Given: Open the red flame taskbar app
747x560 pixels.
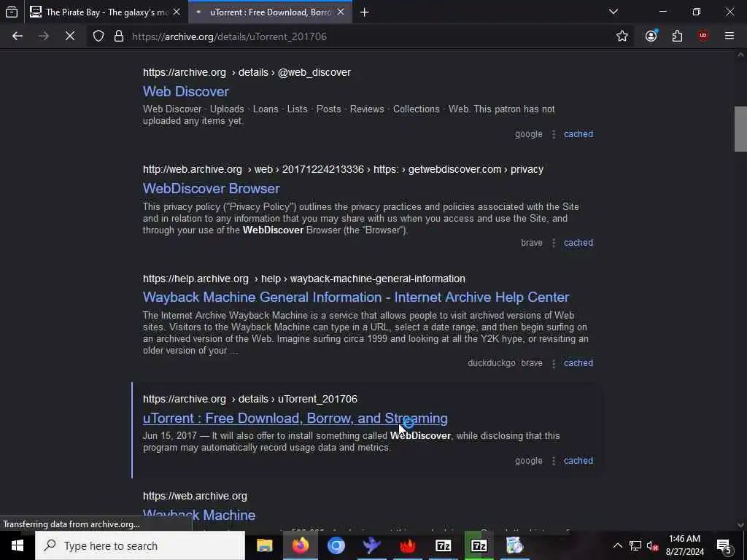Looking at the screenshot, I should point(407,545).
